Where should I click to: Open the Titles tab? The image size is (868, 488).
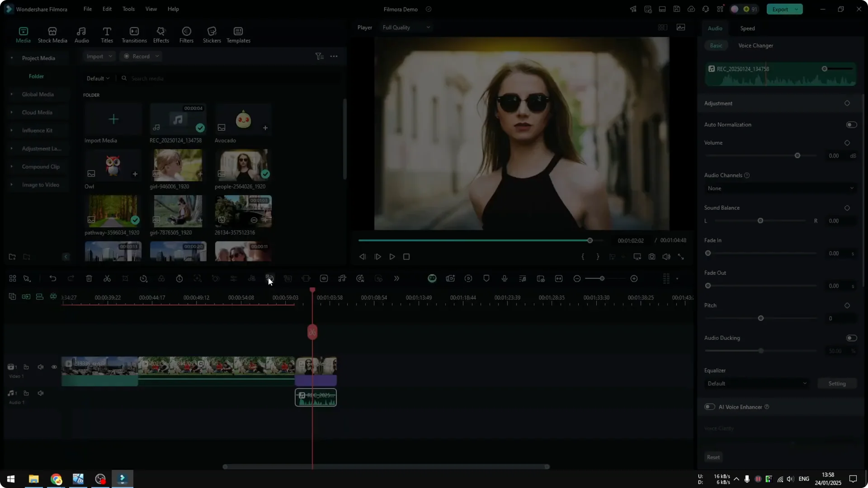point(107,35)
